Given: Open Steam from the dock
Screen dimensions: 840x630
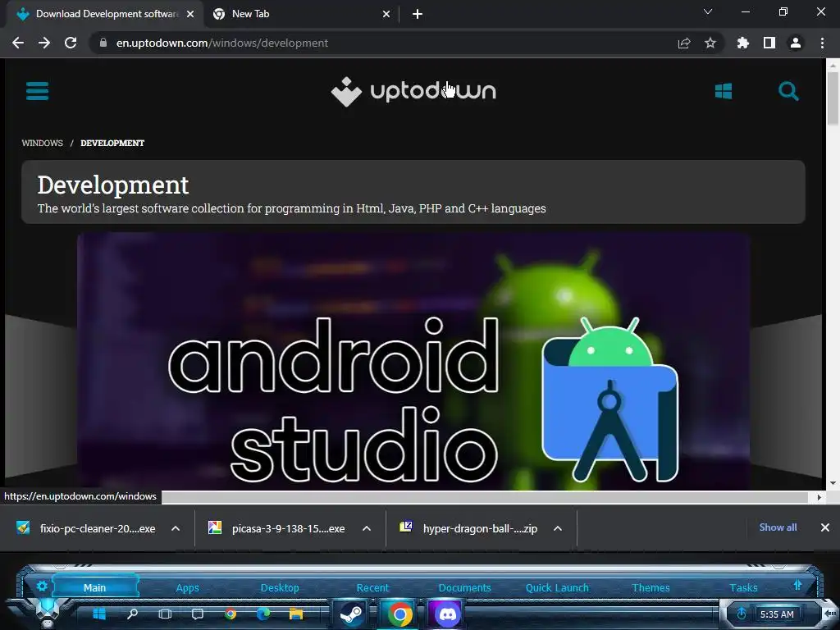Looking at the screenshot, I should coord(351,614).
